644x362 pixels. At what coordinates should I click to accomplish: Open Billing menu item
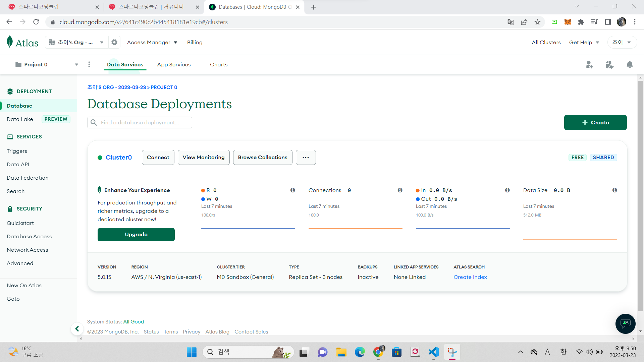coord(195,42)
